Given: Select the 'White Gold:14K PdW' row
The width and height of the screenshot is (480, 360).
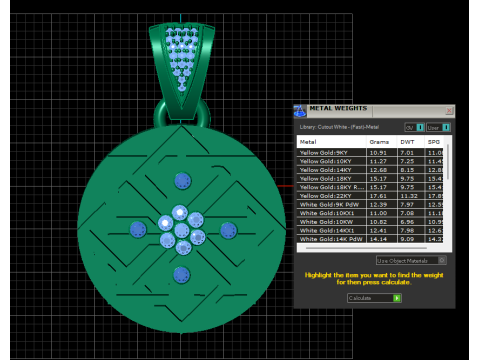Looking at the screenshot, I should point(370,239).
